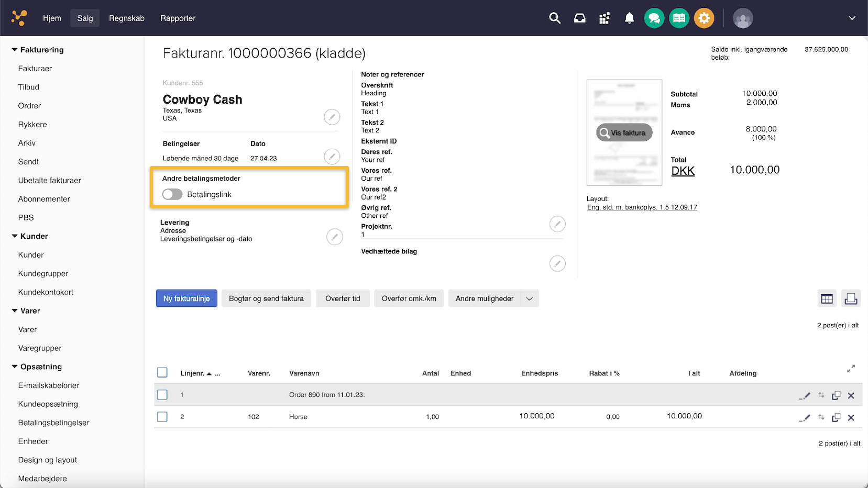This screenshot has width=868, height=488.
Task: Check the box for invoice line 2
Action: [x=162, y=417]
